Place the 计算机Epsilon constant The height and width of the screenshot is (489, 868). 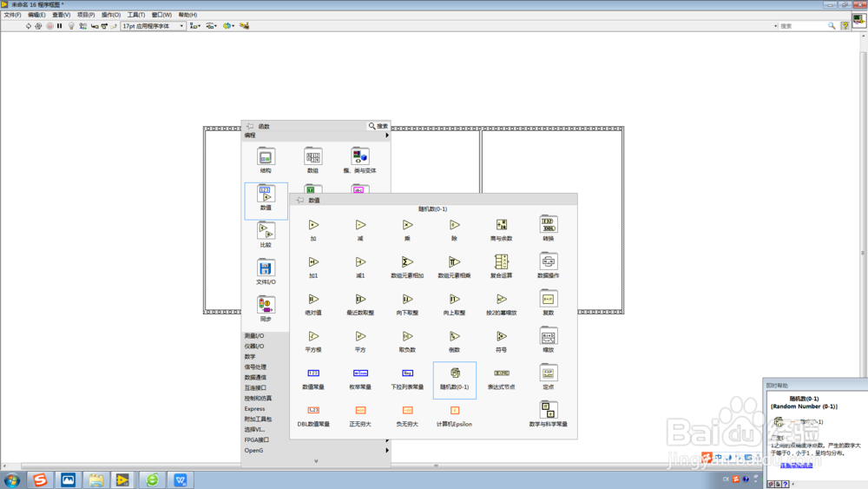455,410
